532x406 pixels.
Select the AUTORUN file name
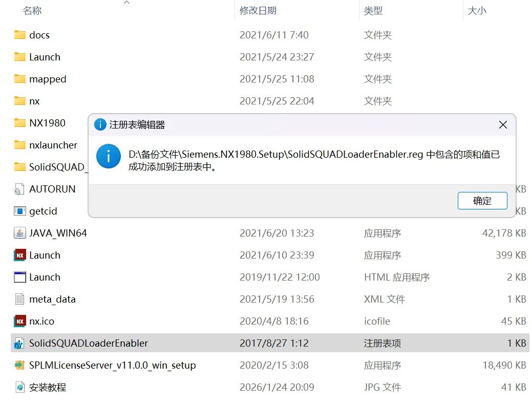click(52, 189)
